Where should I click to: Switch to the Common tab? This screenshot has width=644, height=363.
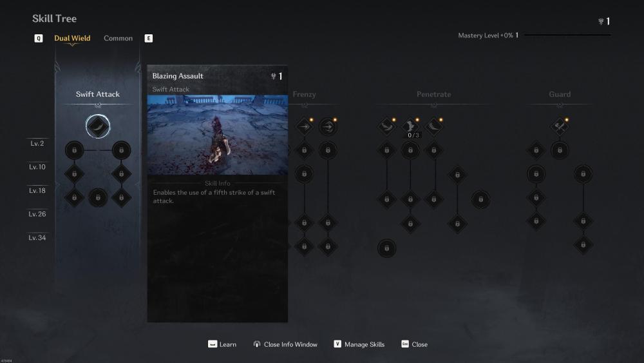(118, 38)
